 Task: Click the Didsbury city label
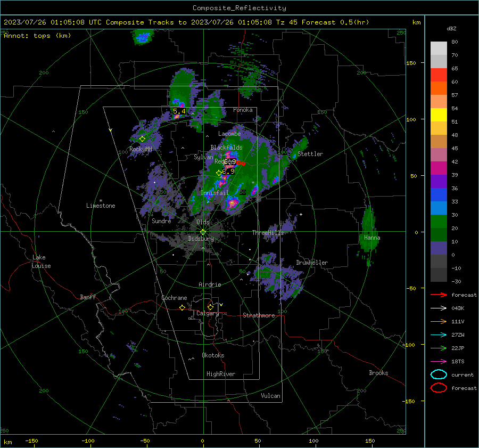pyautogui.click(x=201, y=239)
